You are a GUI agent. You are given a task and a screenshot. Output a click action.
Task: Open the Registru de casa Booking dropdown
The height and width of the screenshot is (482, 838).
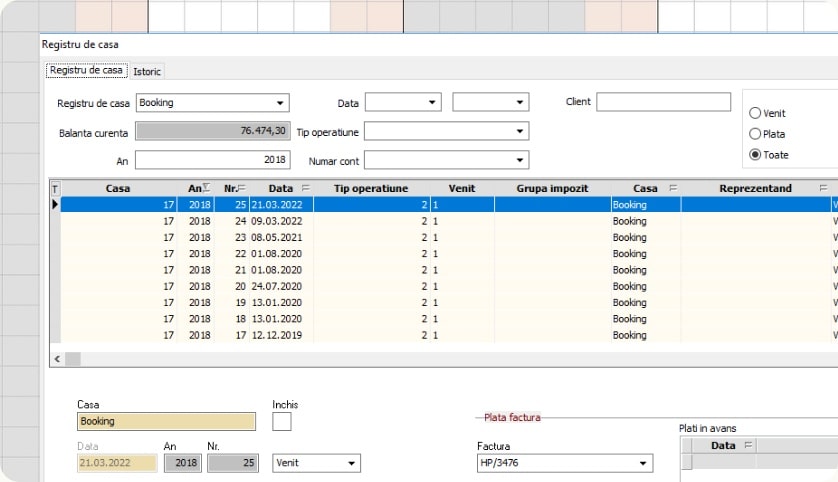tap(279, 102)
